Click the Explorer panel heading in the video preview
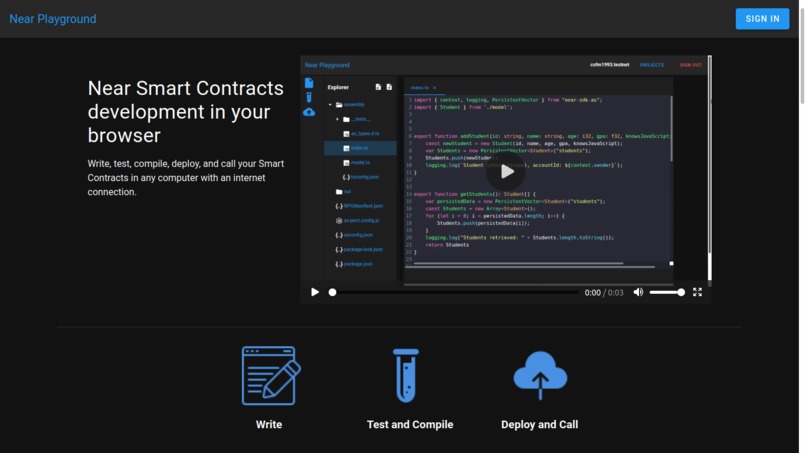The height and width of the screenshot is (453, 806). click(x=338, y=87)
